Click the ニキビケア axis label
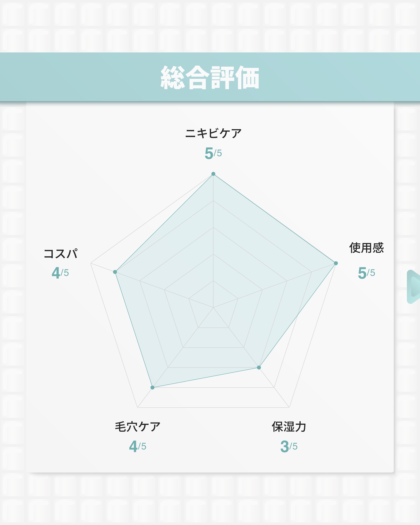This screenshot has height=525, width=420. pyautogui.click(x=213, y=133)
